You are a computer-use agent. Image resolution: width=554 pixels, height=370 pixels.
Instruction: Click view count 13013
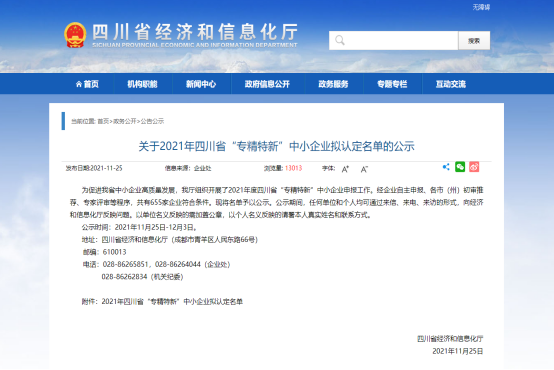click(x=294, y=168)
